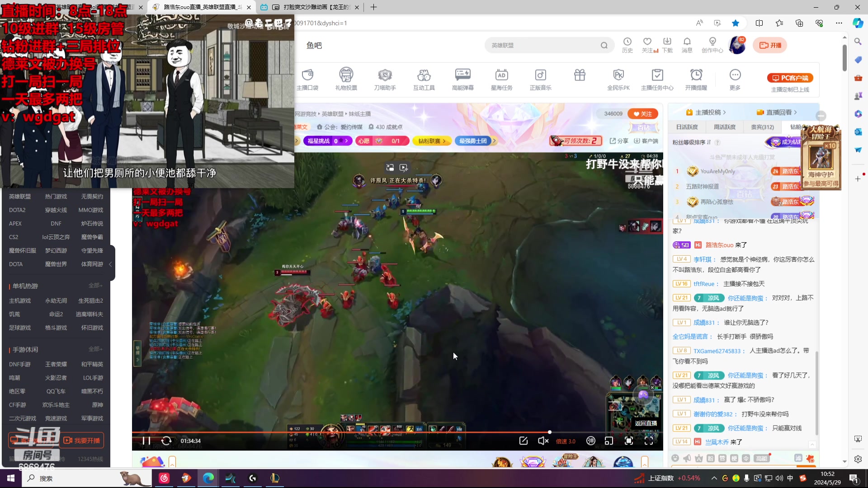Click 返回直播 to return to live
868x488 pixels.
click(x=646, y=423)
